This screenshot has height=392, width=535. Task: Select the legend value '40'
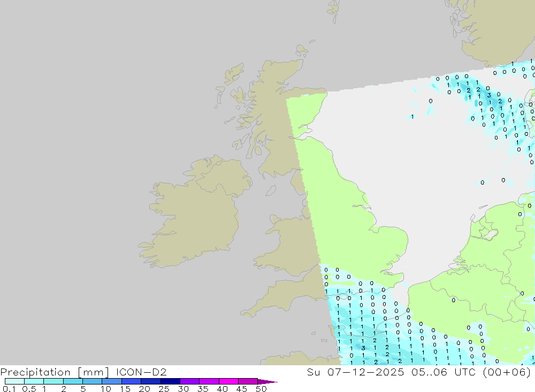[222, 389]
